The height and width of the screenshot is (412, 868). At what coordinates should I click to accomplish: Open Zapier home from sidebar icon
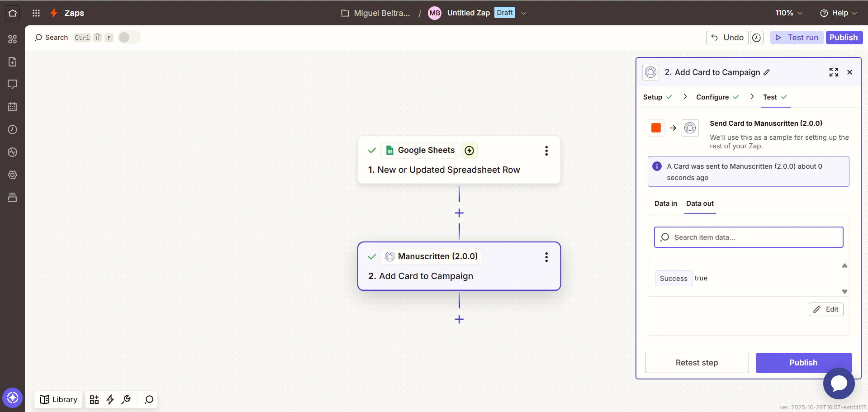pos(12,13)
